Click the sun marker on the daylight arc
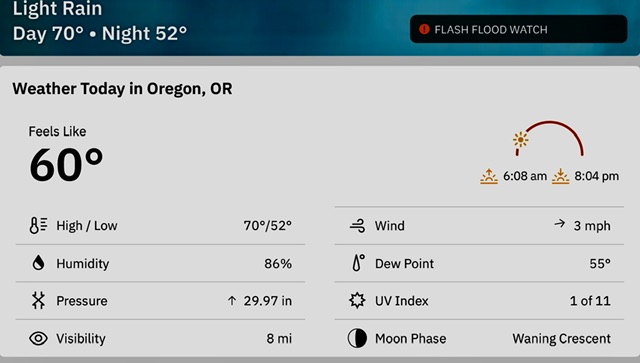This screenshot has height=363, width=640. pos(520,140)
